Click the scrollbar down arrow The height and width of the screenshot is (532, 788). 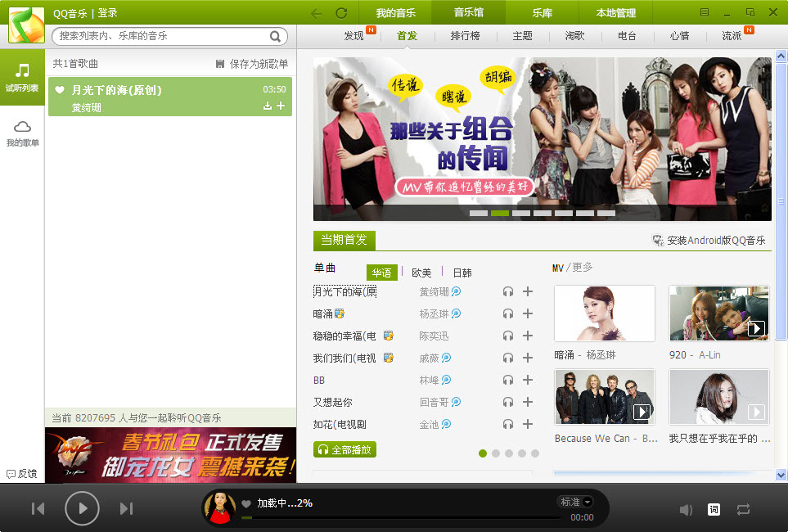pyautogui.click(x=781, y=474)
